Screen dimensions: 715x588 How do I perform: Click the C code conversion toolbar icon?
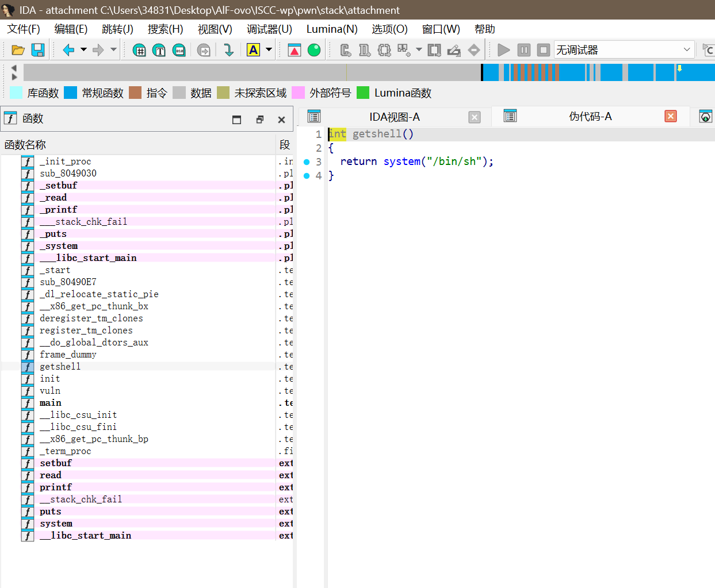tap(345, 50)
